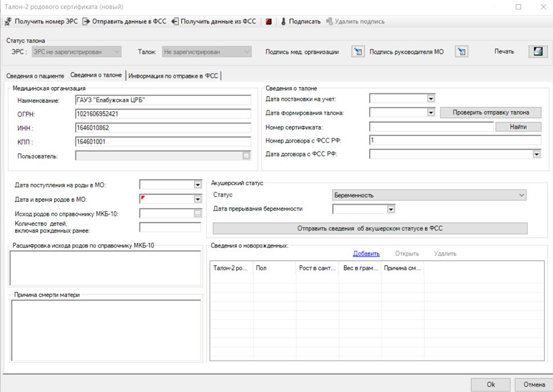This screenshot has height=392, width=553.
Task: Click the 'Рост в сант...' column header
Action: pyautogui.click(x=317, y=268)
